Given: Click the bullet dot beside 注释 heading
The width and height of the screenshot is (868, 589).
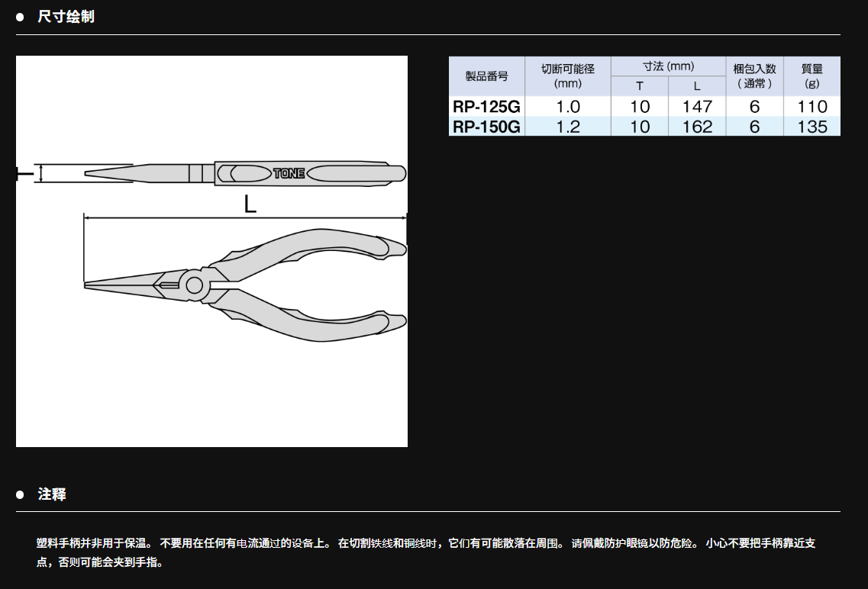Looking at the screenshot, I should (x=21, y=495).
